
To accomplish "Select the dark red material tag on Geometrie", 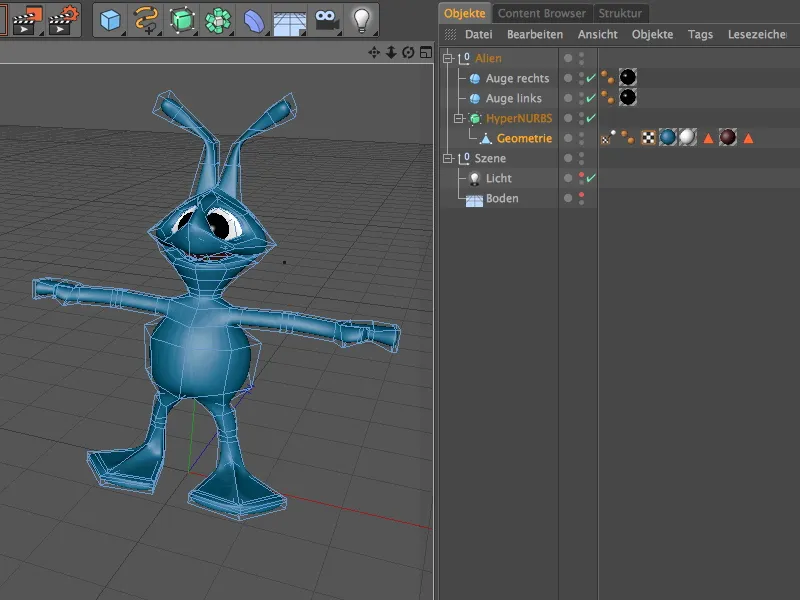I will tap(728, 137).
